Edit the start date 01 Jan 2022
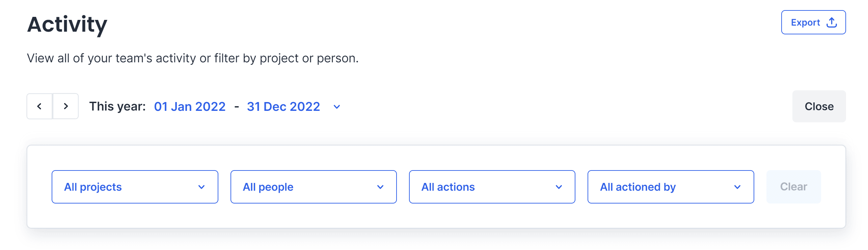The width and height of the screenshot is (868, 250). coord(190,106)
